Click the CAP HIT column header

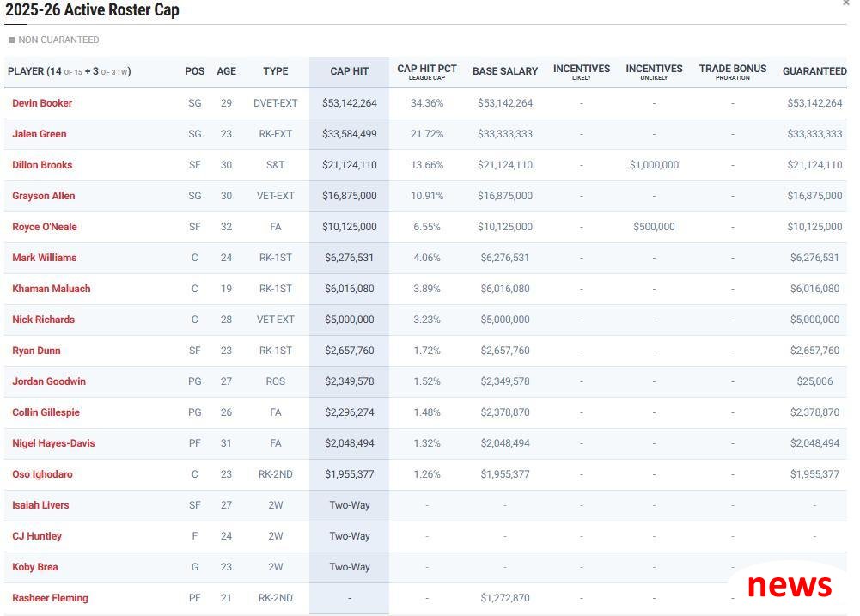tap(350, 71)
